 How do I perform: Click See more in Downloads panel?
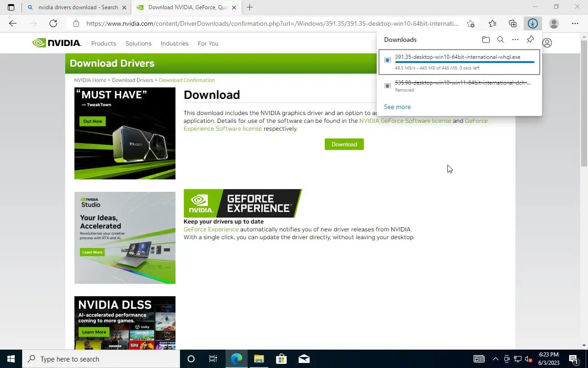click(x=397, y=107)
